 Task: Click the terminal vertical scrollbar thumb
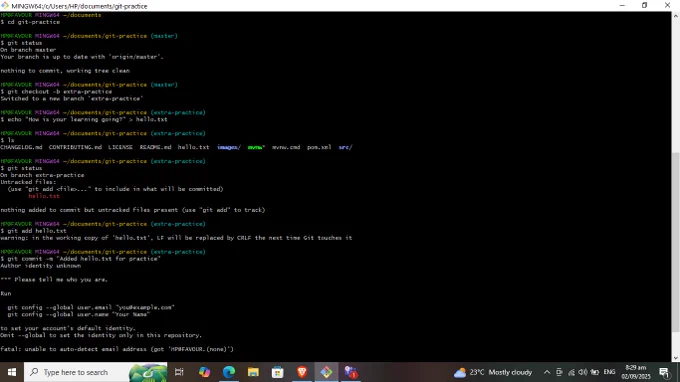[676, 242]
